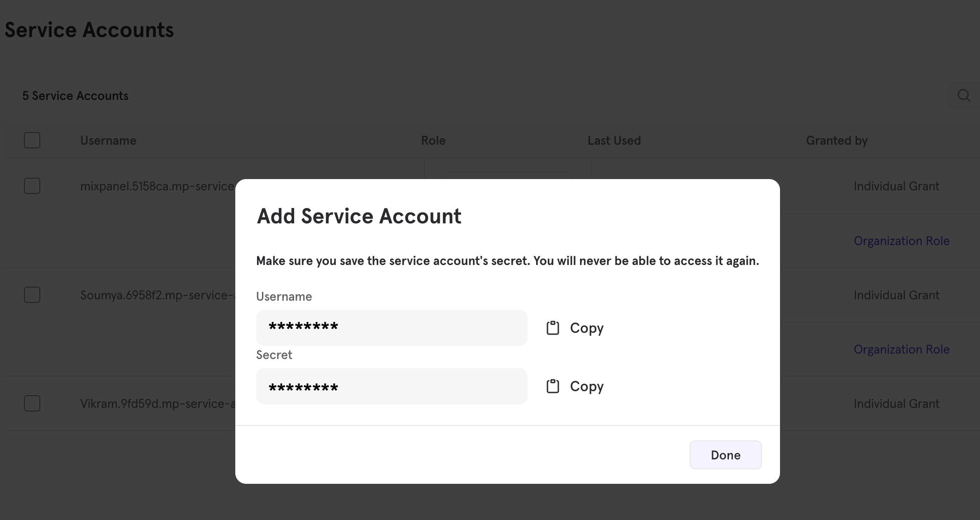Check the Soumya.6958f2 service account row

click(32, 295)
